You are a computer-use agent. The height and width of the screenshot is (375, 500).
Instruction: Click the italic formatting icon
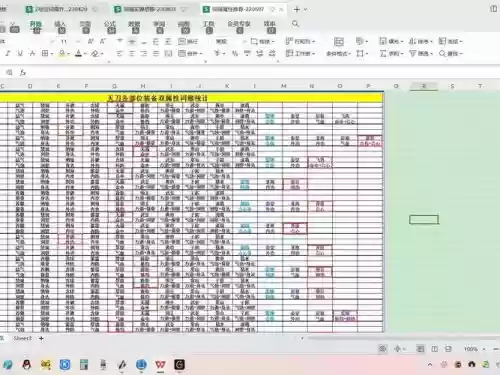click(x=8, y=53)
